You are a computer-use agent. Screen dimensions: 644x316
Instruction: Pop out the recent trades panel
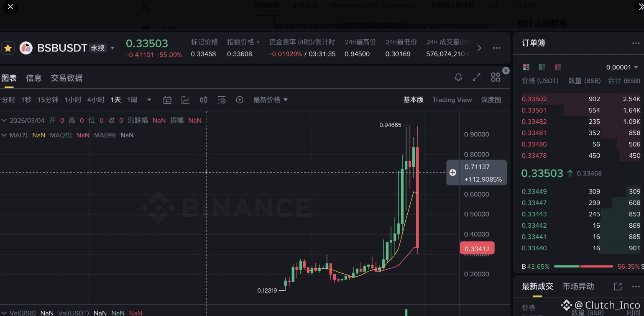[618, 286]
